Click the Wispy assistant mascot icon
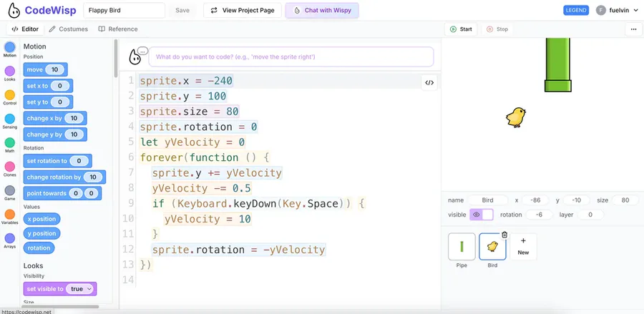This screenshot has width=644, height=314. 135,57
